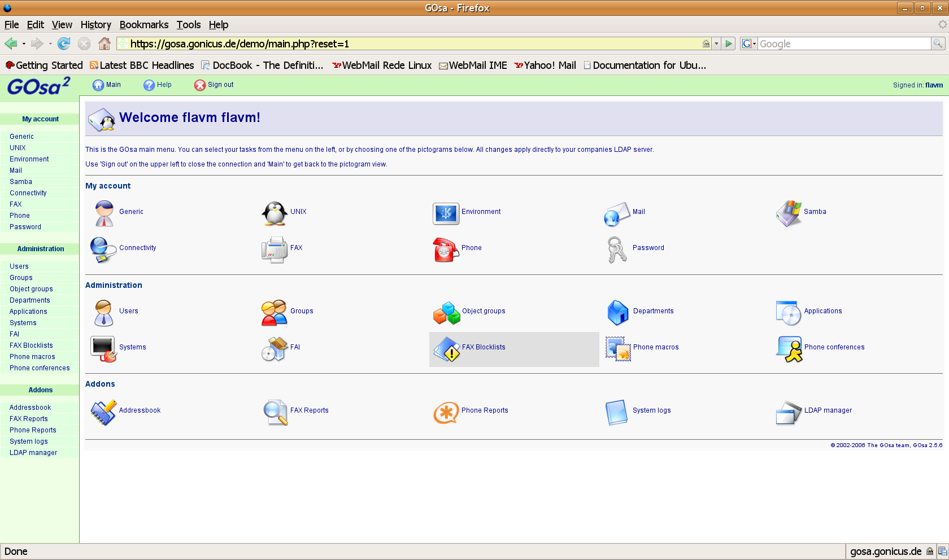This screenshot has width=949, height=560.
Task: Open the WebMail Rede Linux bookmark
Action: coord(382,65)
